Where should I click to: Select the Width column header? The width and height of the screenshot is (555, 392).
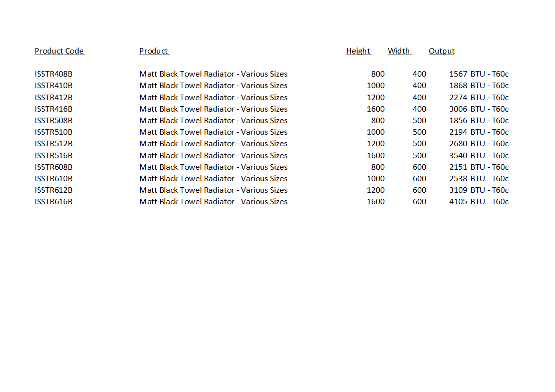click(399, 51)
